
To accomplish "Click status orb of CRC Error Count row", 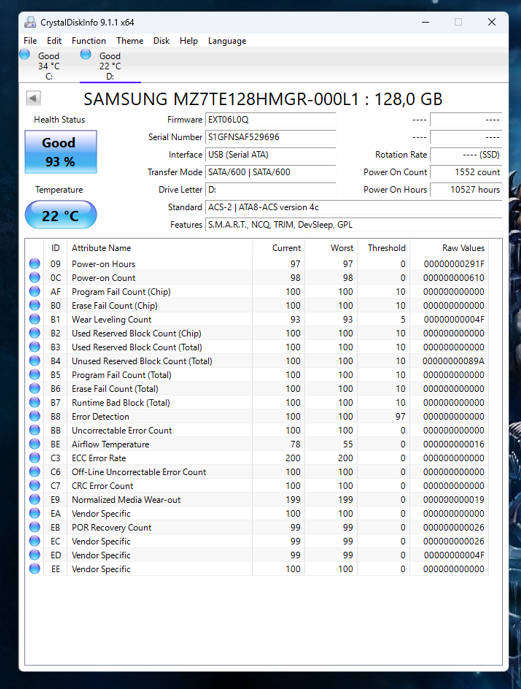I will [34, 486].
